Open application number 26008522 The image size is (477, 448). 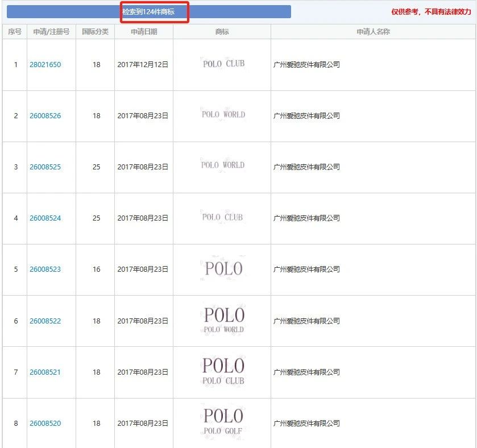[x=45, y=321]
